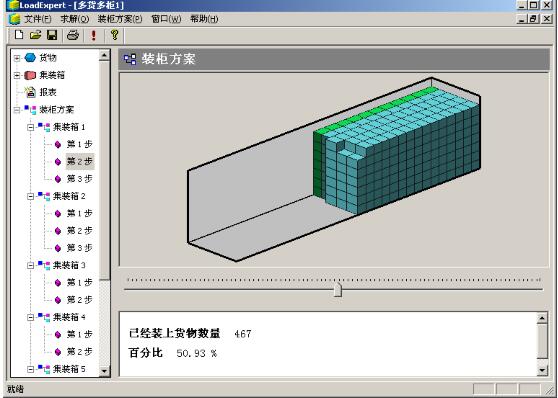
Task: Collapse the 装柜方案 tree node
Action: tap(17, 110)
